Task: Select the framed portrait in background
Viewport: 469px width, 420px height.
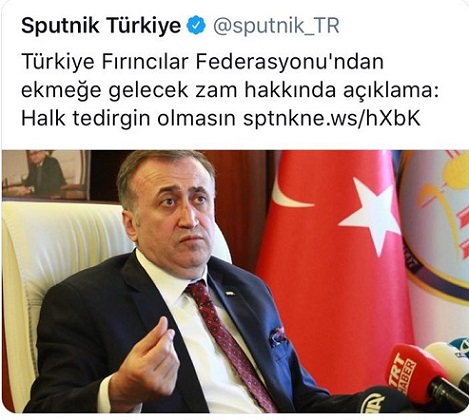Action: [46, 175]
